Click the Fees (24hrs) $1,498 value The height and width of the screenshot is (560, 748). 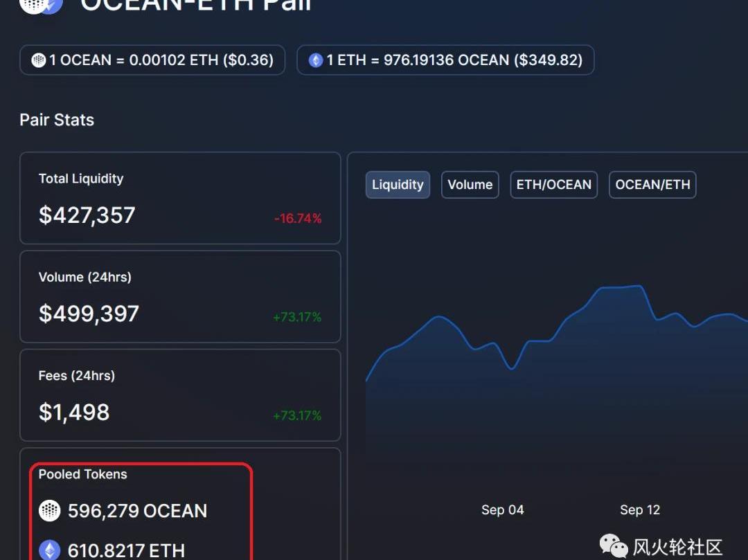click(x=74, y=413)
